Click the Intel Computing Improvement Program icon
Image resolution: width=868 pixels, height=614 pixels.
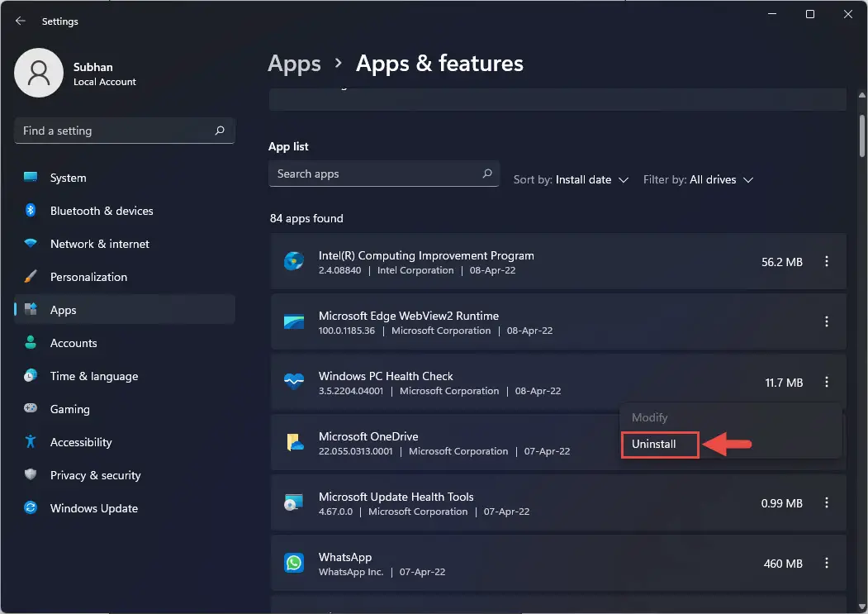294,261
